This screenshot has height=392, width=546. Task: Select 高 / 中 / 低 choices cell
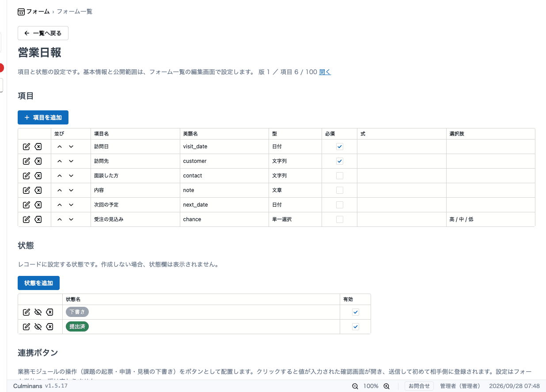pyautogui.click(x=491, y=219)
